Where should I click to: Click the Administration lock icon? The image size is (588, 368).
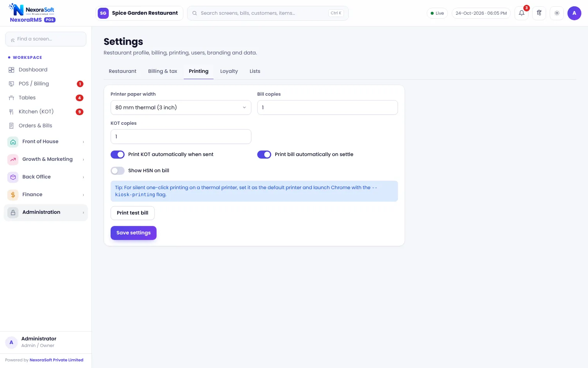tap(13, 212)
